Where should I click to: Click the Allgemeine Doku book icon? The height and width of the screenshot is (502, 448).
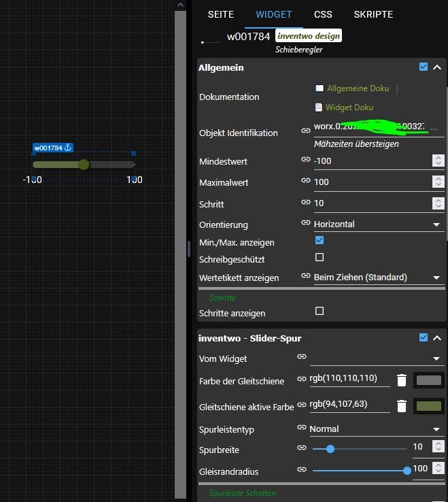click(320, 88)
